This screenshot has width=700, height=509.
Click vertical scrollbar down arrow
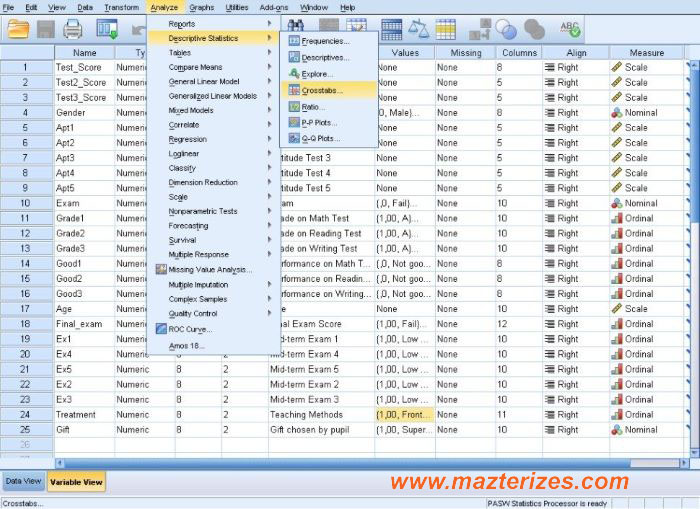[694, 452]
